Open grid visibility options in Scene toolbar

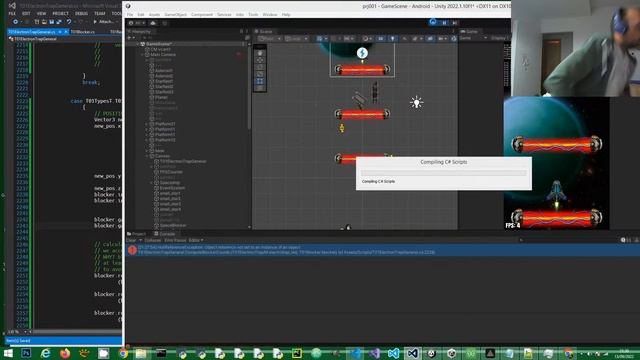click(322, 38)
